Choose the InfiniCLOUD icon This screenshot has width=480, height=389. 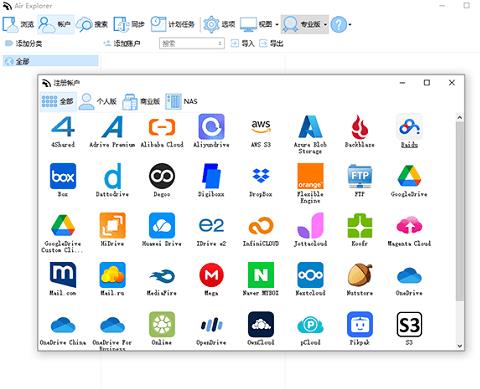coord(261,230)
